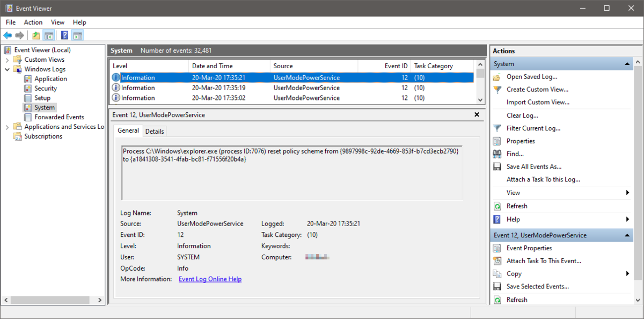Click the Back arrow in toolbar
The image size is (644, 319).
click(8, 35)
